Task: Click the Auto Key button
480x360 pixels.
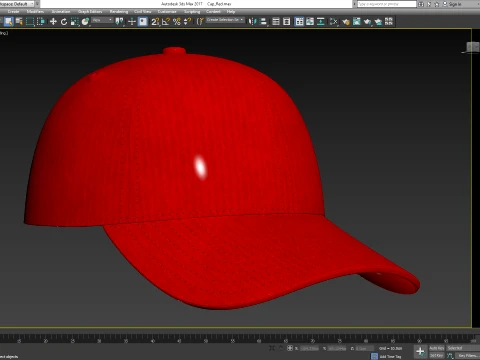Action: [x=437, y=348]
